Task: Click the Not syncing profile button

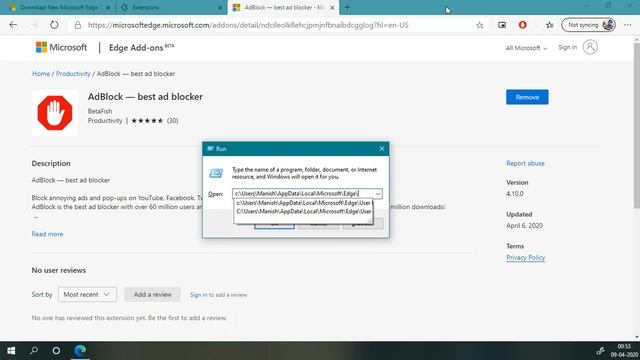Action: [588, 25]
